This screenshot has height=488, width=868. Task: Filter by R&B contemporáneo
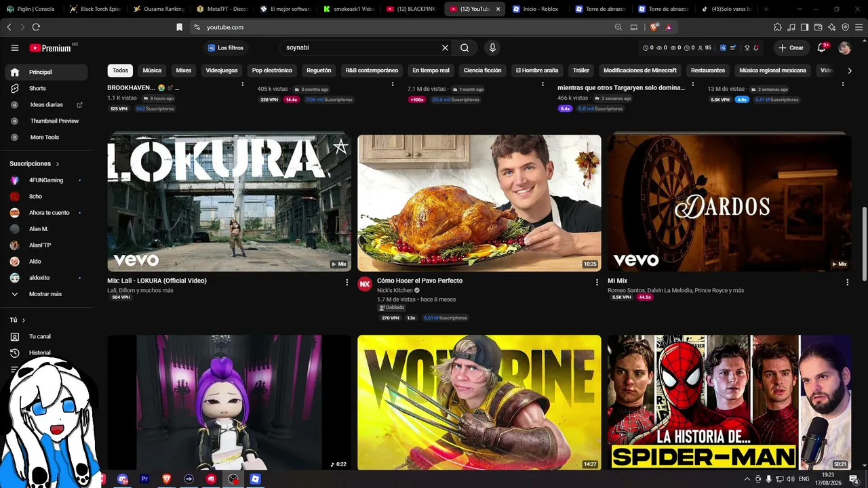coord(372,70)
